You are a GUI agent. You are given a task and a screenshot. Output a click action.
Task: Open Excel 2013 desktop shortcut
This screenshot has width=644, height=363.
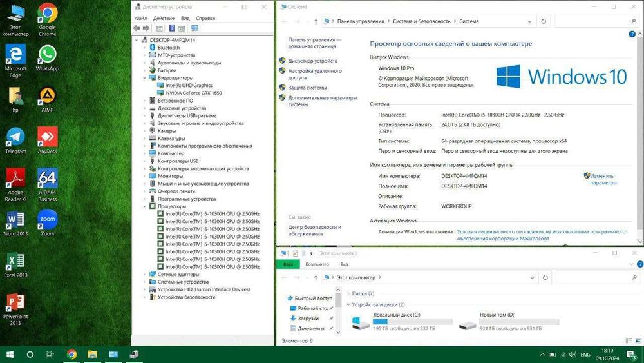click(15, 265)
